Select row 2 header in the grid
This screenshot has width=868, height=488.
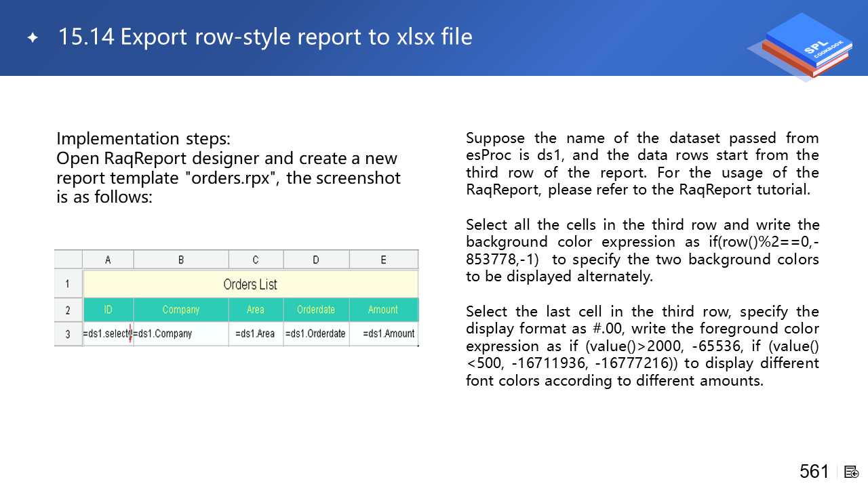[68, 310]
